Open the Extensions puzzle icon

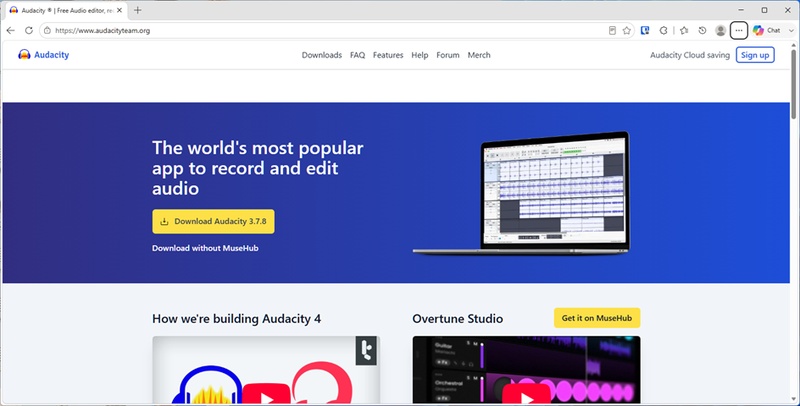663,31
